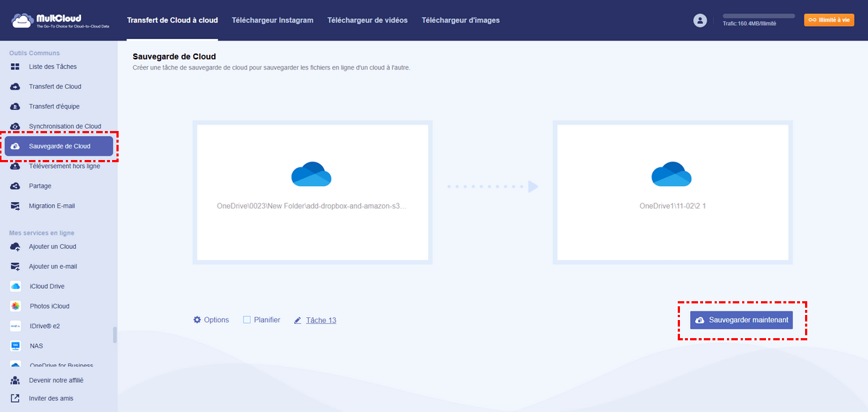The width and height of the screenshot is (868, 412).
Task: Click the IDrive® e2 label
Action: pyautogui.click(x=45, y=326)
